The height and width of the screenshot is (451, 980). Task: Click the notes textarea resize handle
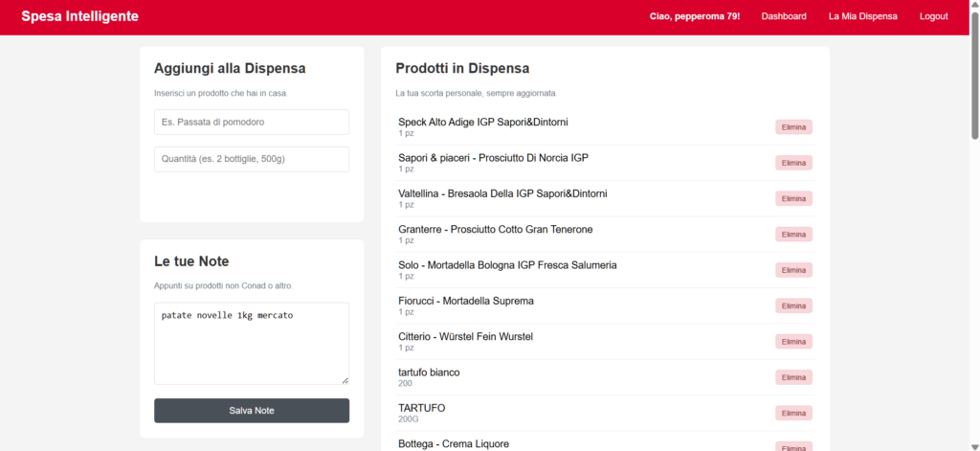(x=345, y=380)
